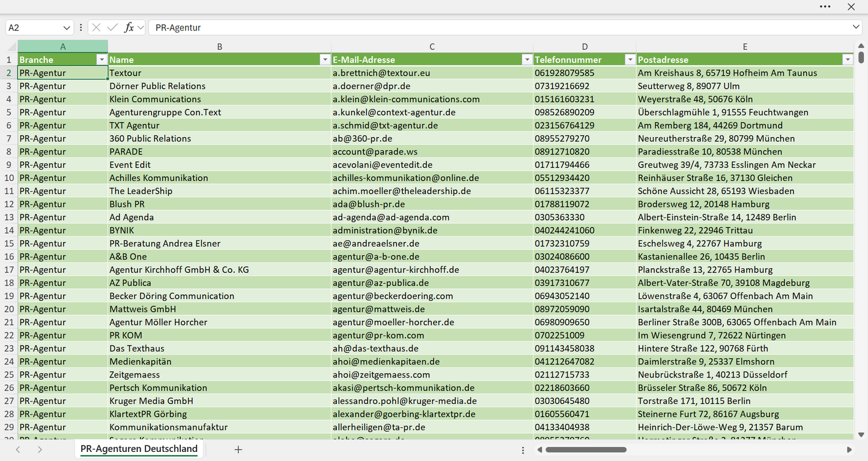Close the spreadsheet window

(851, 7)
